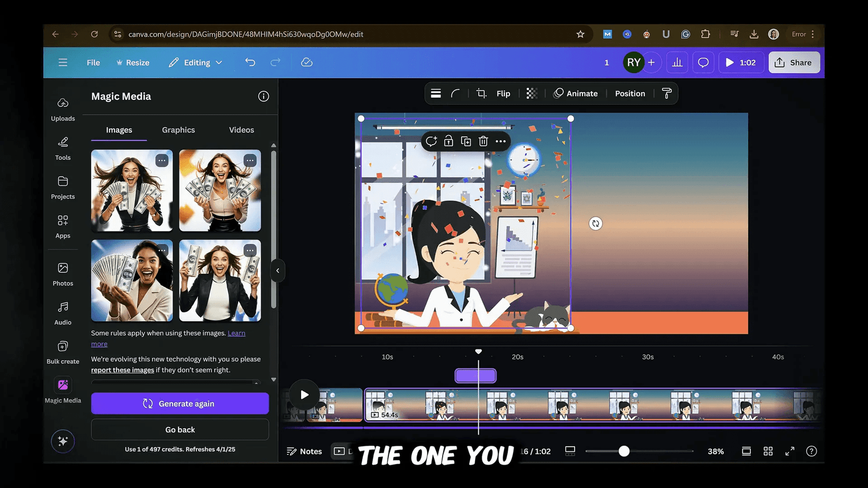Open the Magic Media info tooltip

coord(264,96)
